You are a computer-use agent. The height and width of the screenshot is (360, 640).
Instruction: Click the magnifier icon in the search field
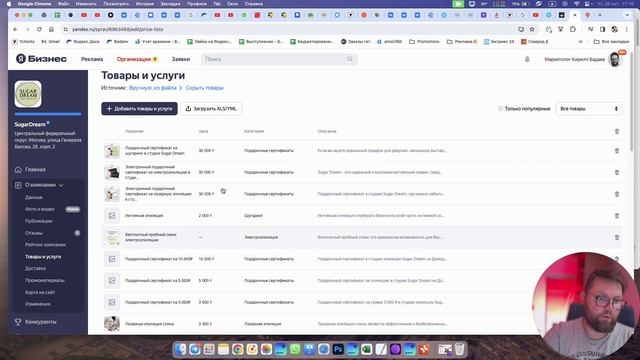(350, 59)
